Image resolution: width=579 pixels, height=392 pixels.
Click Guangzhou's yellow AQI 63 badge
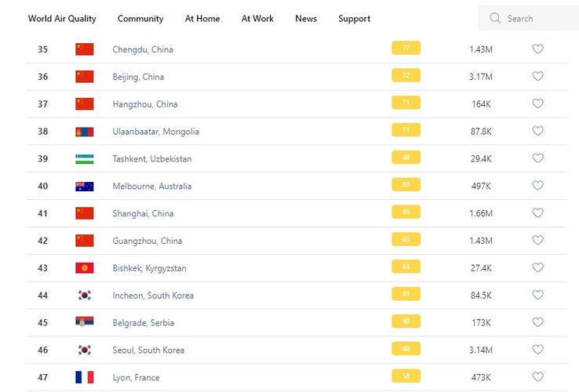pos(406,240)
